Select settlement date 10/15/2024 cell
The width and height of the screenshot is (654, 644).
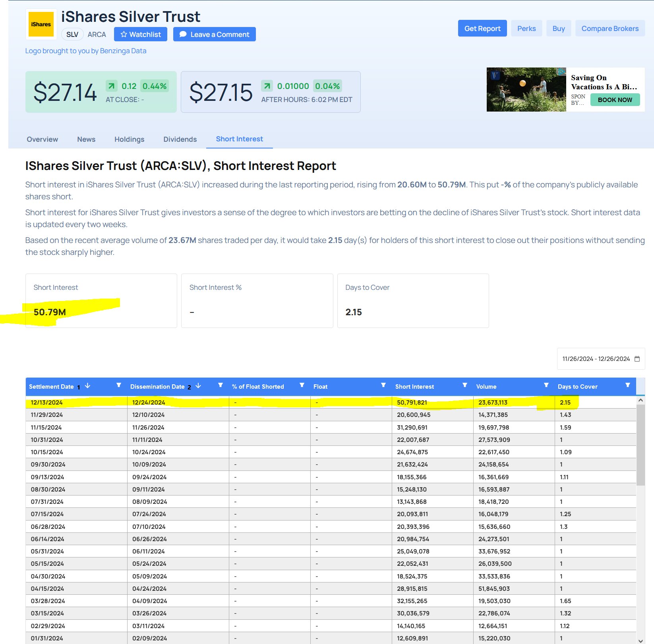pos(77,452)
